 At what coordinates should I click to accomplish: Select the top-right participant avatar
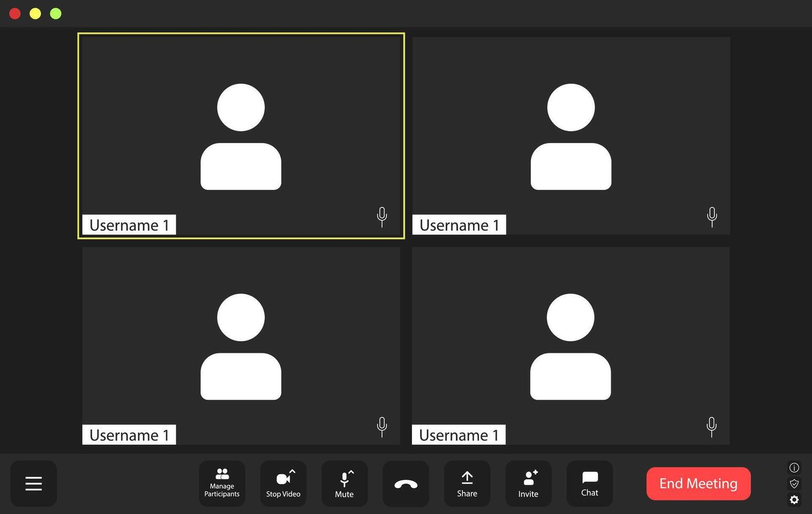pos(571,136)
